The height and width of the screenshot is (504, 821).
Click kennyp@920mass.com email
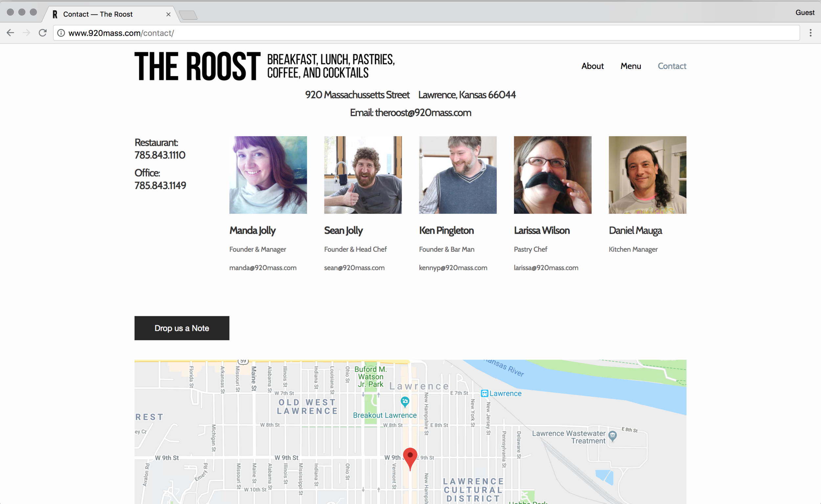(453, 268)
